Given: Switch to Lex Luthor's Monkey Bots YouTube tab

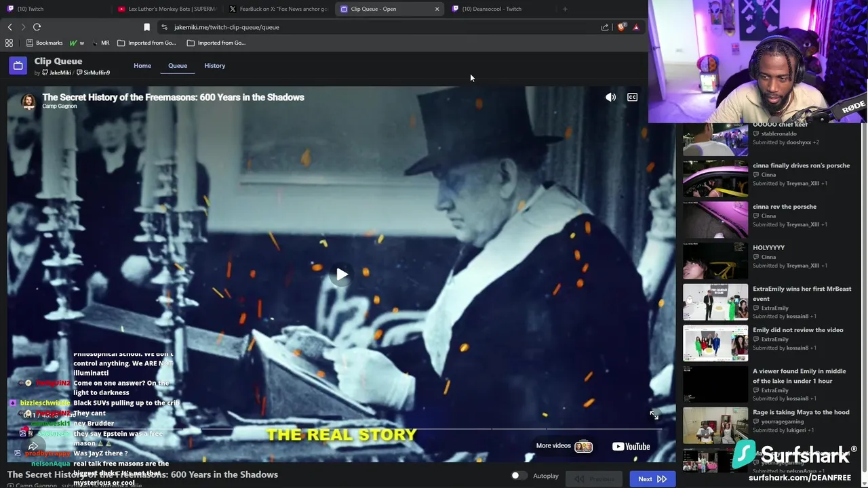Looking at the screenshot, I should tap(167, 9).
